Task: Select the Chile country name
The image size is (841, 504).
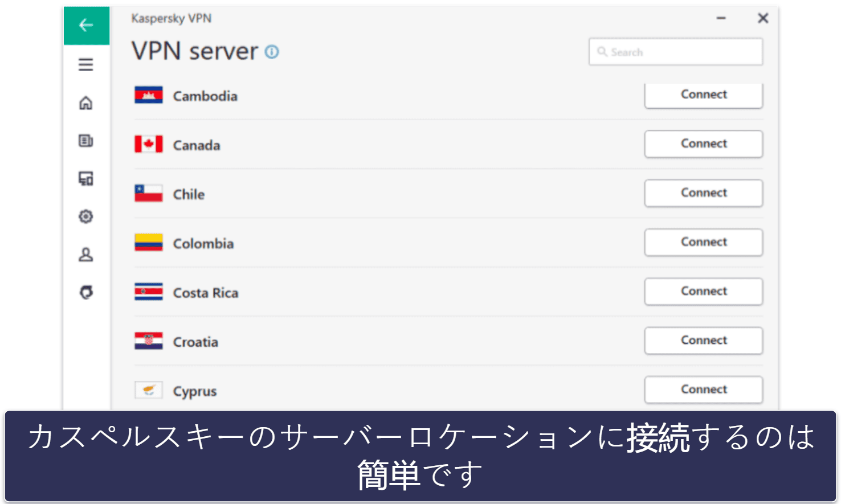Action: (x=189, y=194)
